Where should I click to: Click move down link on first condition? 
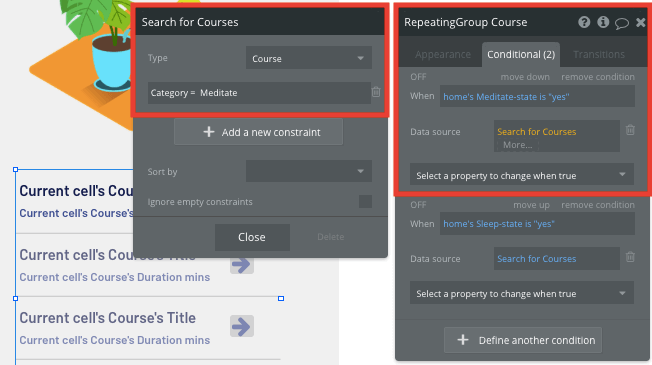point(525,77)
